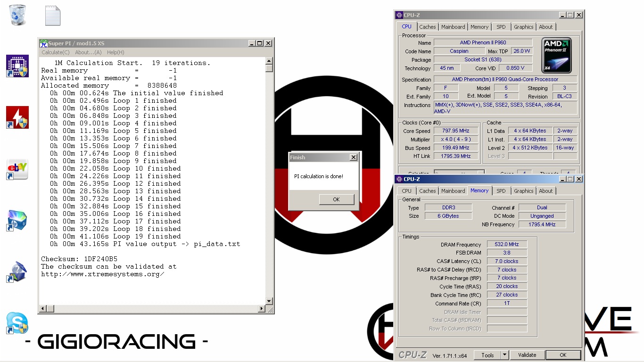Image resolution: width=644 pixels, height=362 pixels.
Task: Switch to Caches tab in top CPU-Z window
Action: click(x=428, y=27)
